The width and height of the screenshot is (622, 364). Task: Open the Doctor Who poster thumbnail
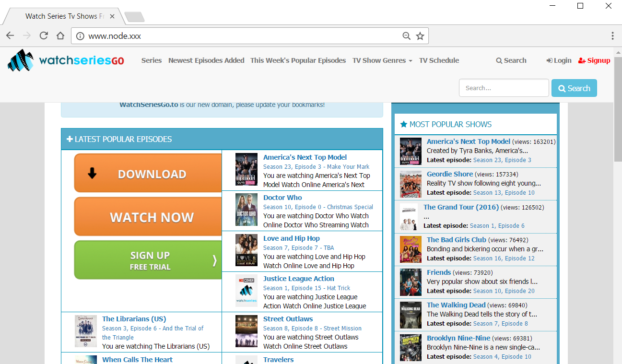(x=246, y=210)
